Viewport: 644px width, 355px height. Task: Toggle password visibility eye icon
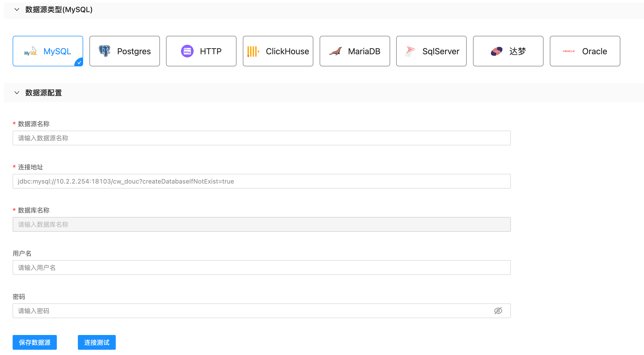pyautogui.click(x=498, y=311)
